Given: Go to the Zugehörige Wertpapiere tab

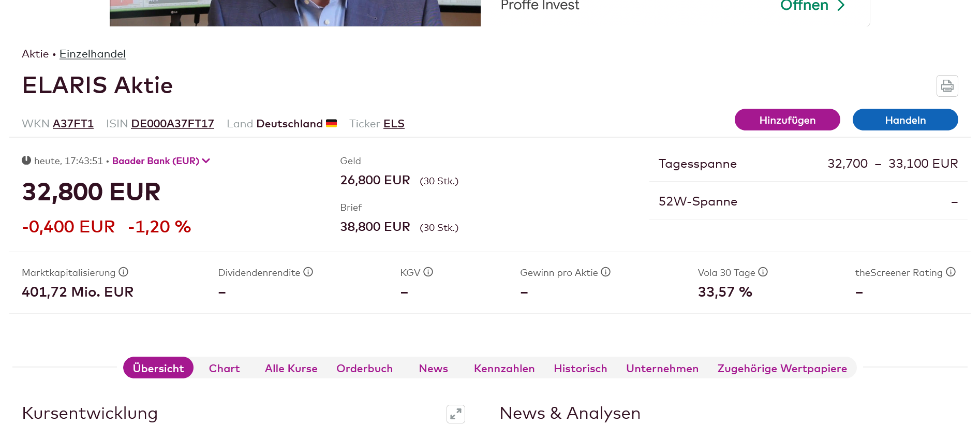Looking at the screenshot, I should [x=782, y=369].
